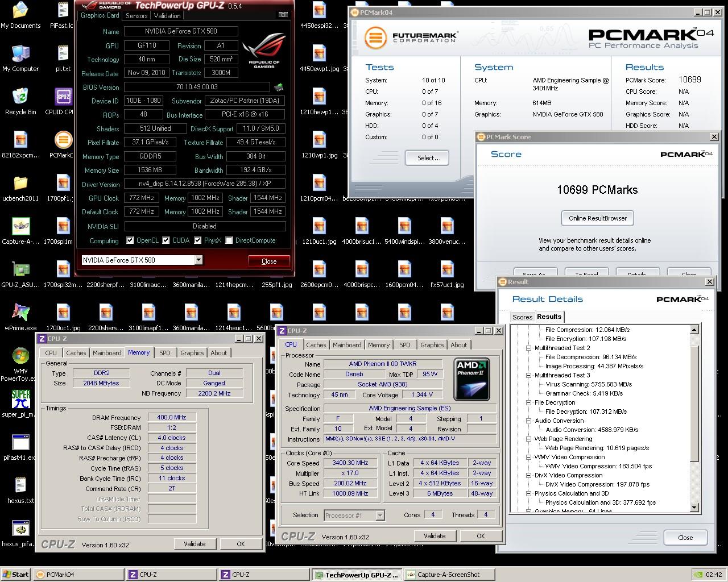Activate the Capture-A-ScreenShot taskbar button
Image resolution: width=728 pixels, height=582 pixels.
click(x=449, y=575)
